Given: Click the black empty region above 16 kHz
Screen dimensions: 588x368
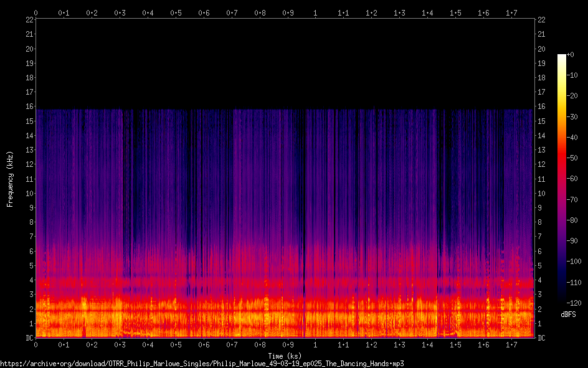Looking at the screenshot, I should coord(285,62).
